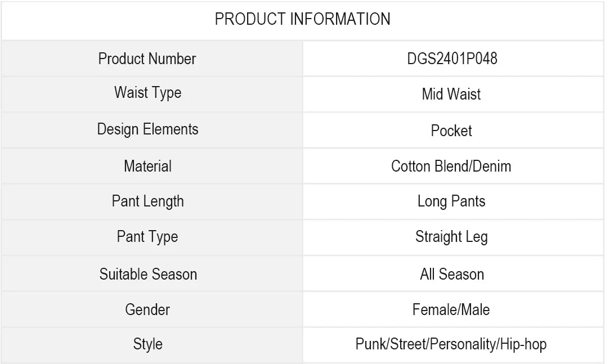Click the All Season value
Image resolution: width=605 pixels, height=364 pixels.
(452, 274)
